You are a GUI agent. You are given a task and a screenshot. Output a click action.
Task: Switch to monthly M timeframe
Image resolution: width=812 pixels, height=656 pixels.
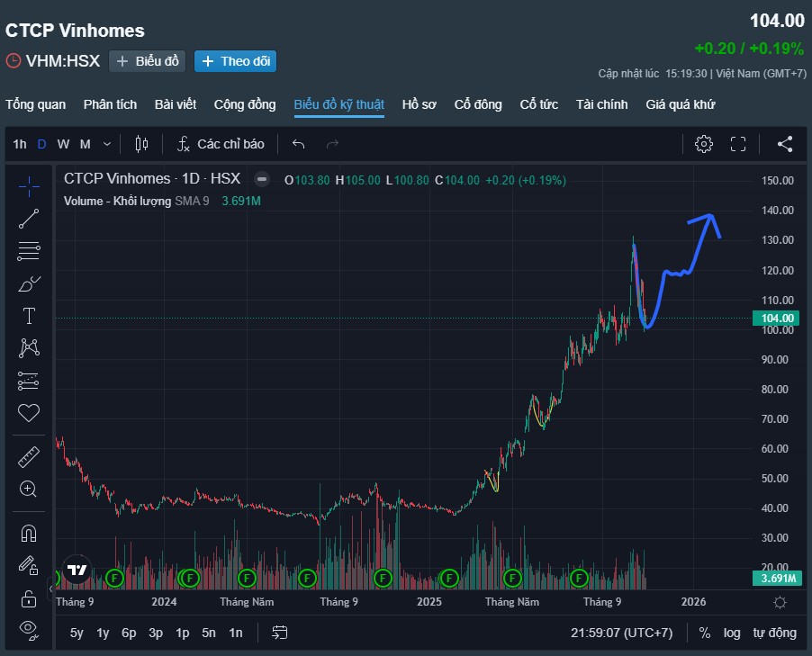(86, 144)
